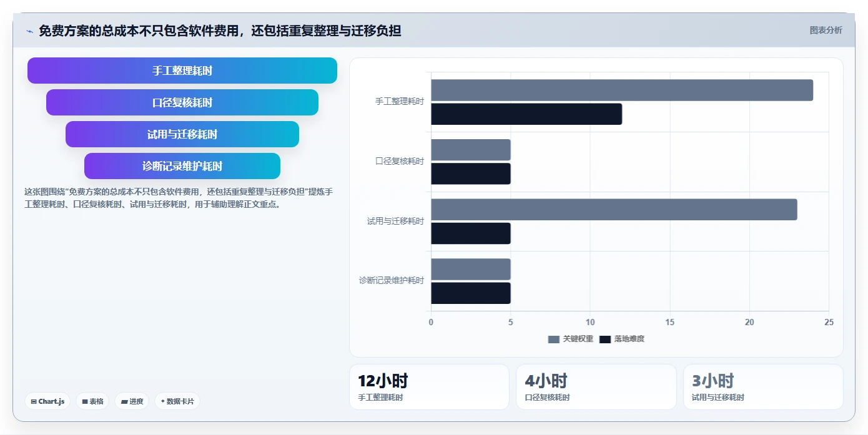
Task: Click the x-axis tick value 10
Action: click(590, 323)
